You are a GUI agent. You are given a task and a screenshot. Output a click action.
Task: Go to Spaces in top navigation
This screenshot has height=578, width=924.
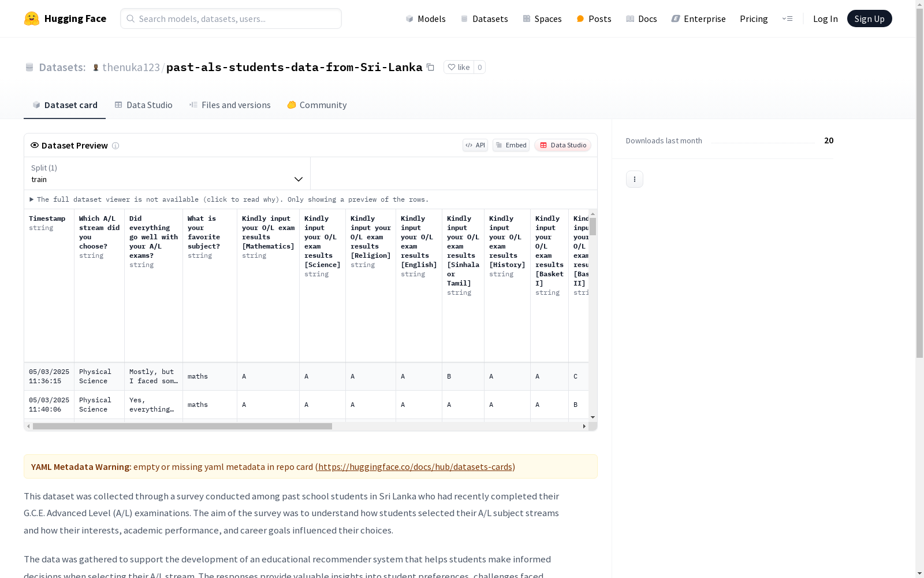(542, 18)
